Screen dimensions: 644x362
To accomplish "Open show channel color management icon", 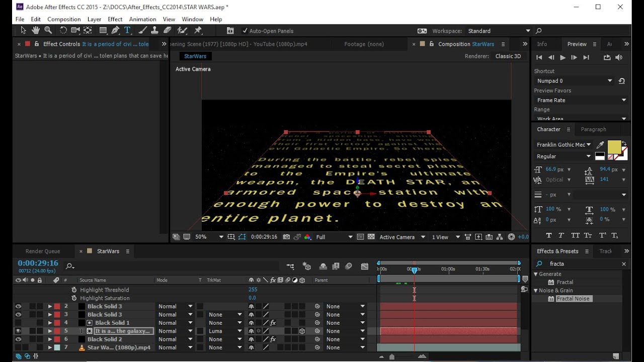I will [307, 237].
